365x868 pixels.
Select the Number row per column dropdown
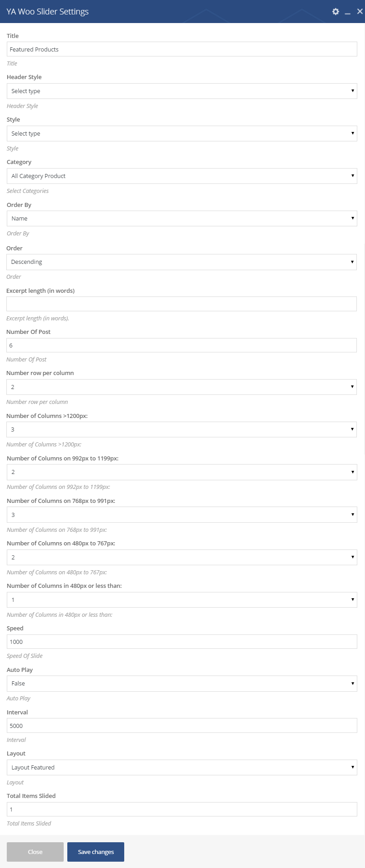(182, 387)
